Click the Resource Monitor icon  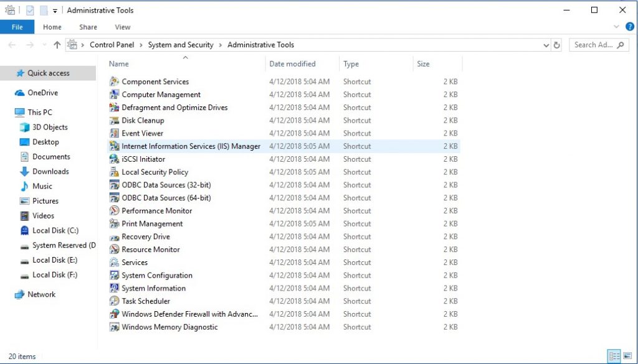(x=115, y=250)
